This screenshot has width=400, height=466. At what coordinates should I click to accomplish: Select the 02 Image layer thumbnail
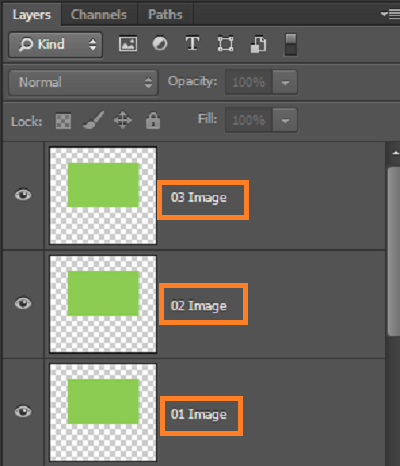pos(103,304)
